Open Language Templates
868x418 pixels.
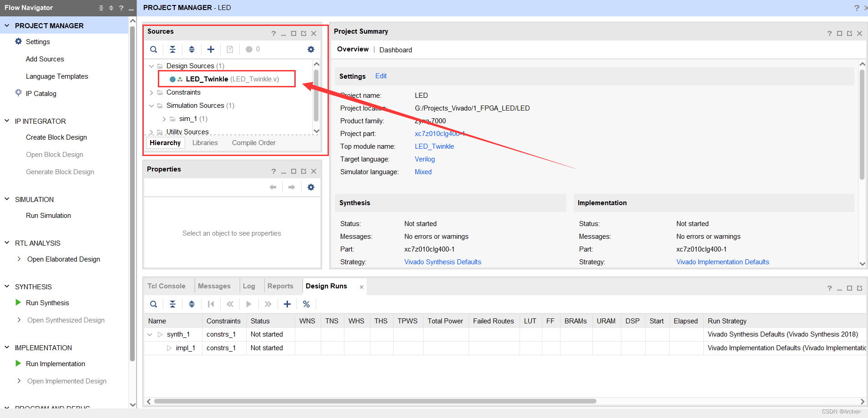click(x=57, y=76)
